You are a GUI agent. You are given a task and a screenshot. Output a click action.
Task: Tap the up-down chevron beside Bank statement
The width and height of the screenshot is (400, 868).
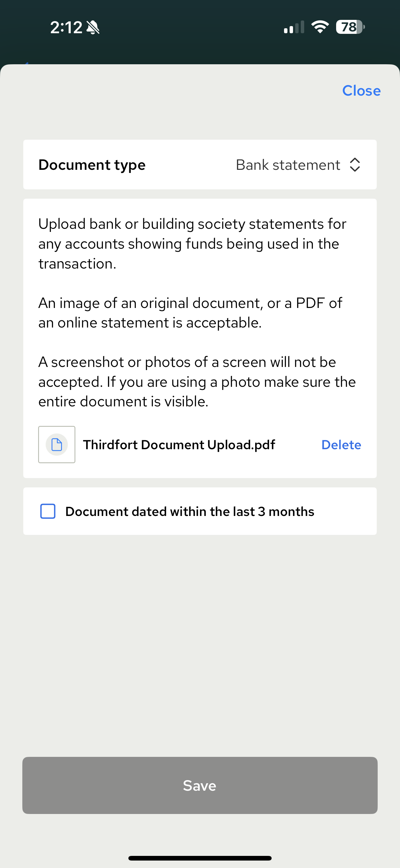[x=355, y=165]
